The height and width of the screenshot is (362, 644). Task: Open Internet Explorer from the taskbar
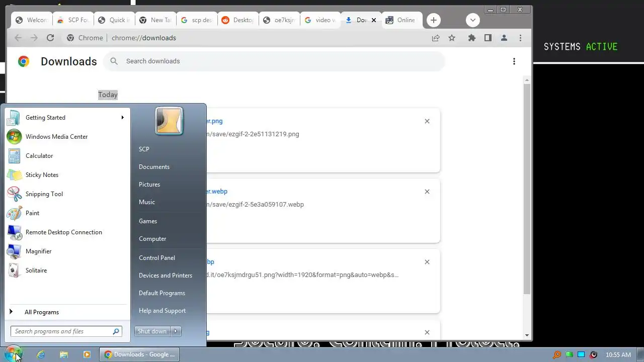coord(41,354)
